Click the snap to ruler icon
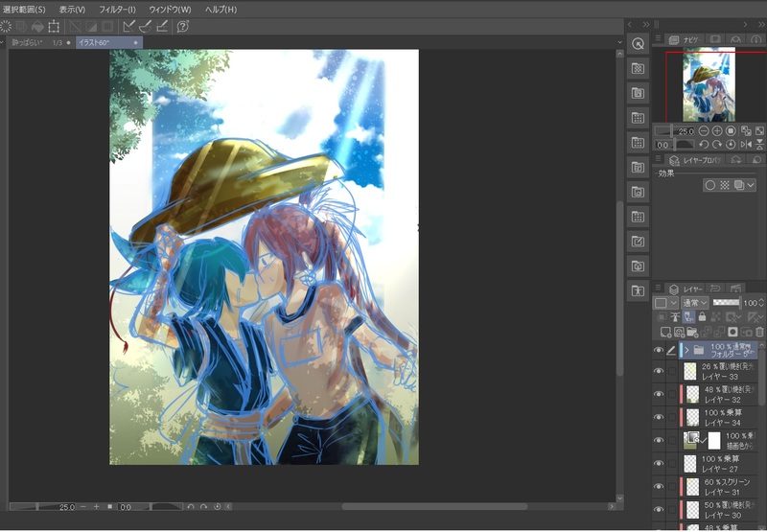The image size is (767, 532). 129,27
